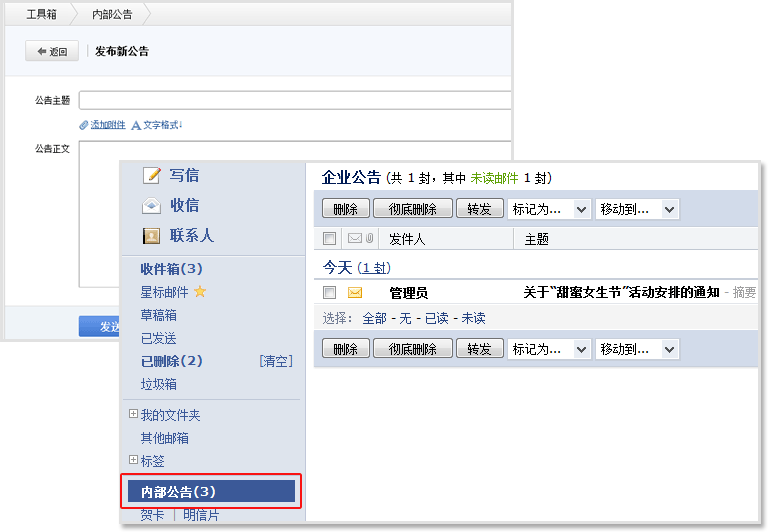This screenshot has height=532, width=768.
Task: Check the checkbox for 管理员 message
Action: pos(330,293)
